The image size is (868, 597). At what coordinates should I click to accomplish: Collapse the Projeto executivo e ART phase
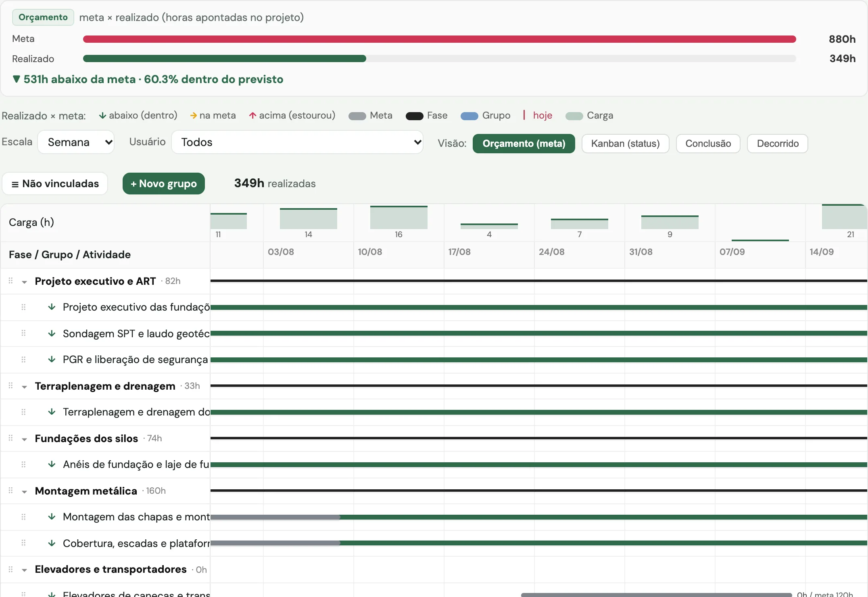[x=24, y=282]
